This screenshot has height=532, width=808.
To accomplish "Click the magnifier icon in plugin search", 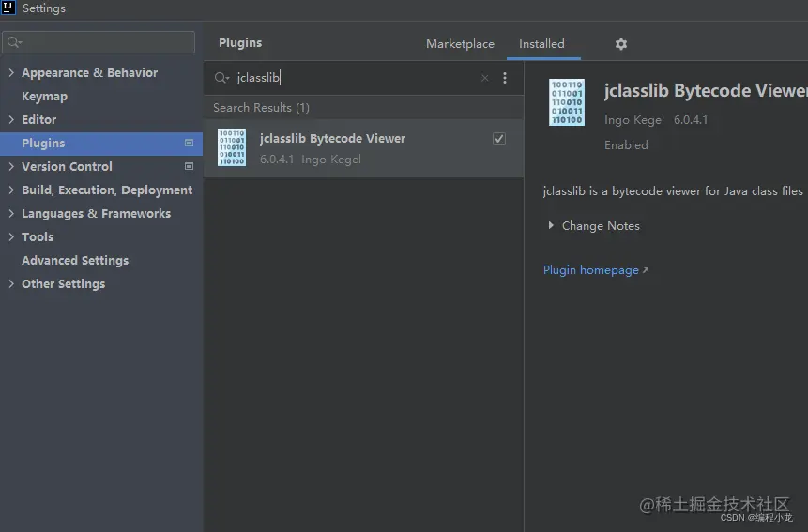I will tap(221, 78).
